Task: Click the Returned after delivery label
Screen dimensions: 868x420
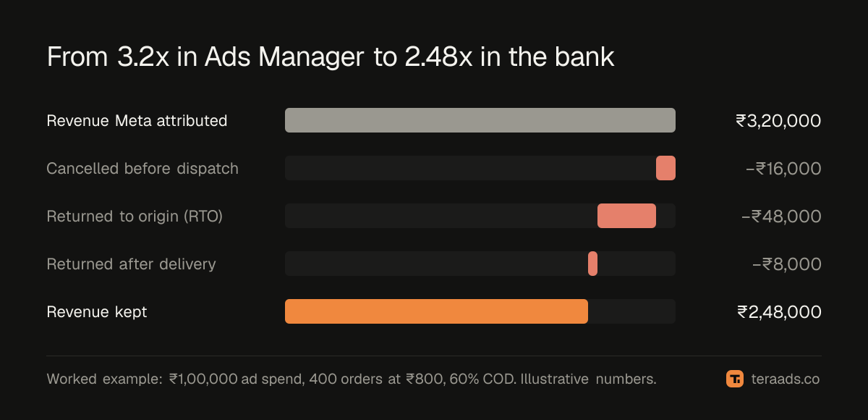Action: (x=131, y=264)
